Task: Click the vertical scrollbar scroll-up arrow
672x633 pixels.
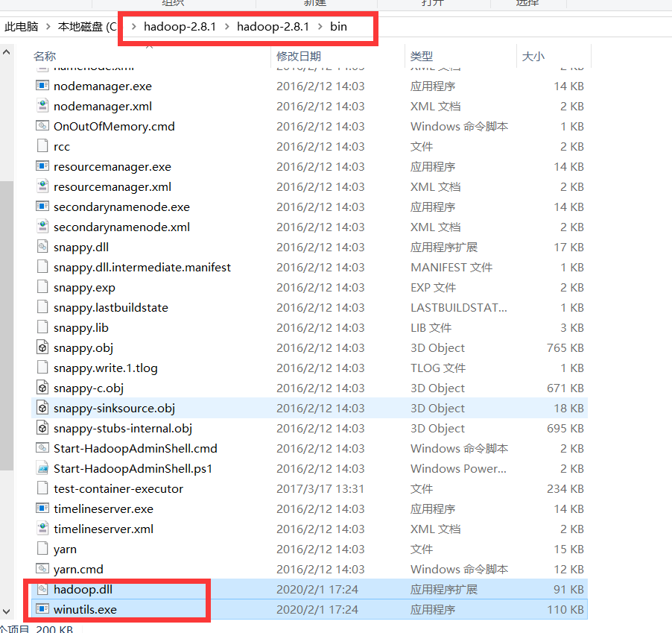Action: [x=6, y=51]
